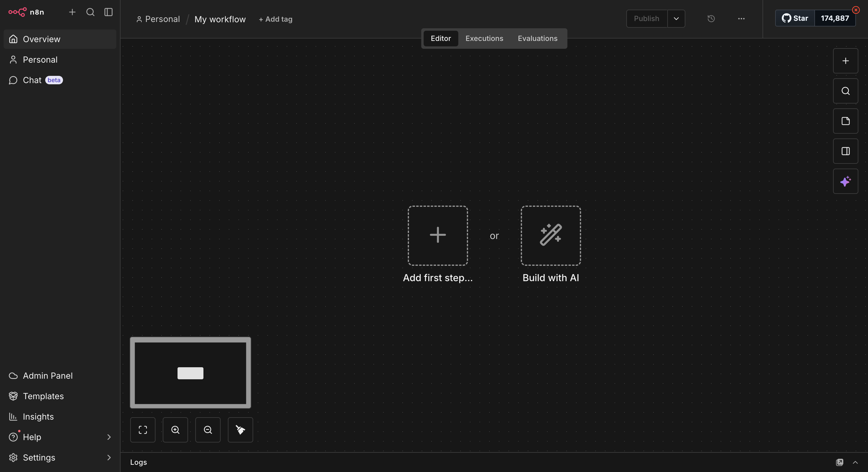This screenshot has height=472, width=868.
Task: Add a sticky note to canvas
Action: [x=845, y=121]
